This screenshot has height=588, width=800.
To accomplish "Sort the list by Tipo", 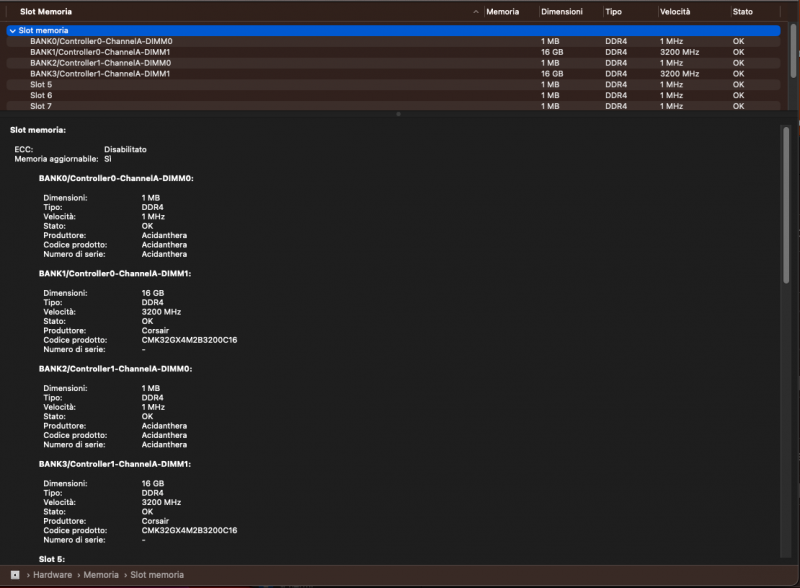I will 613,12.
